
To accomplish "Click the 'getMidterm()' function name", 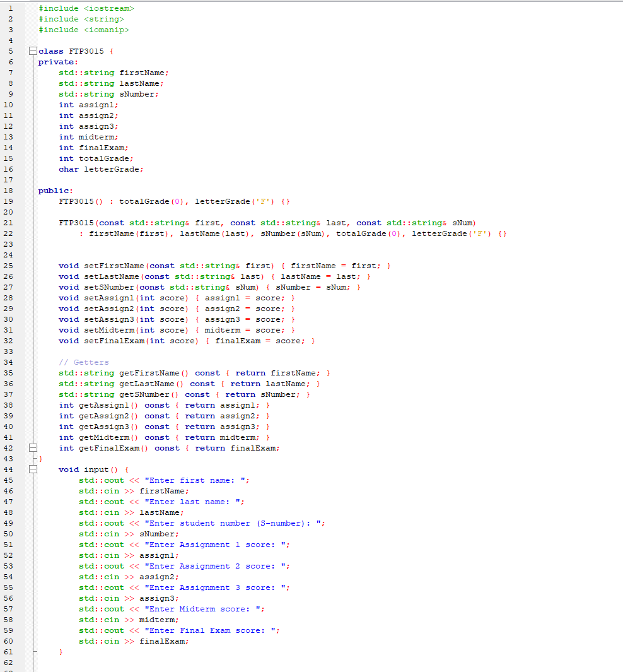I will point(108,437).
